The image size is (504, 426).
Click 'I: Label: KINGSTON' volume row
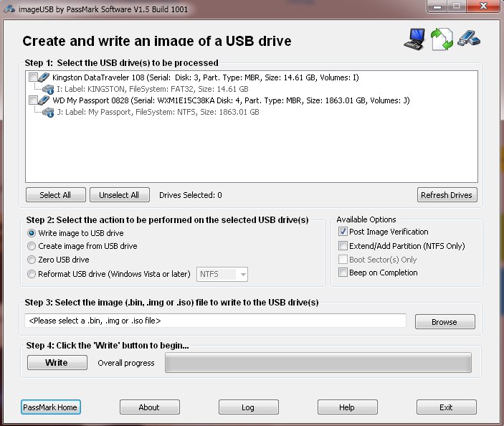153,89
